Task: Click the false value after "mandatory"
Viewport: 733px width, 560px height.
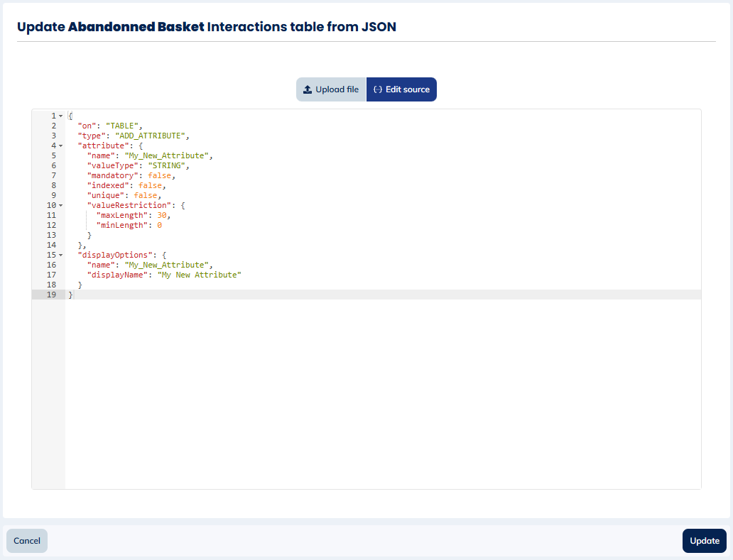Action: click(x=159, y=175)
